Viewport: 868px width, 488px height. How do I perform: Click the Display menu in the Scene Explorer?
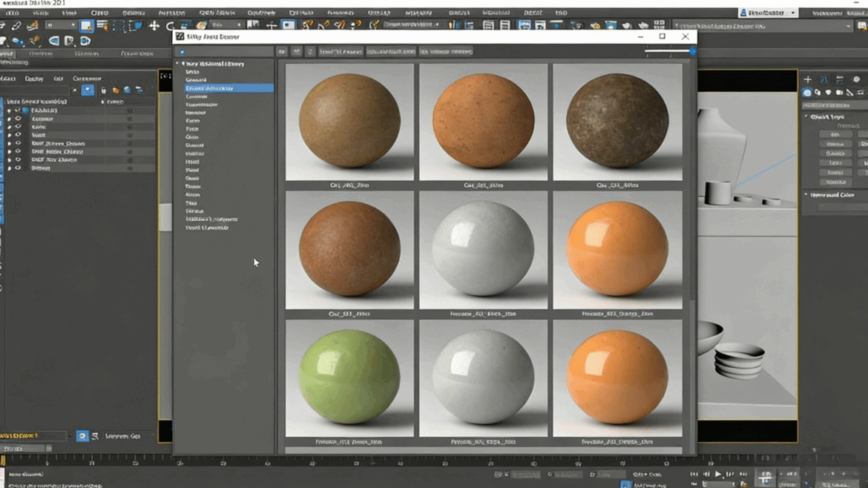35,79
